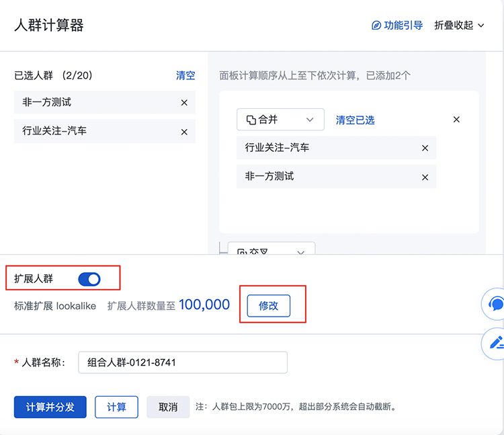Click the 人群名称 input field

point(183,362)
